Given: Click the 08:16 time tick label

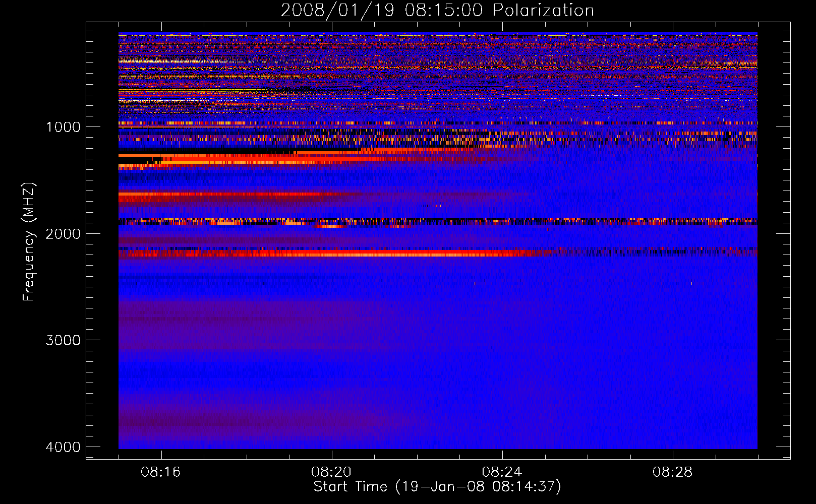Looking at the screenshot, I should 161,472.
